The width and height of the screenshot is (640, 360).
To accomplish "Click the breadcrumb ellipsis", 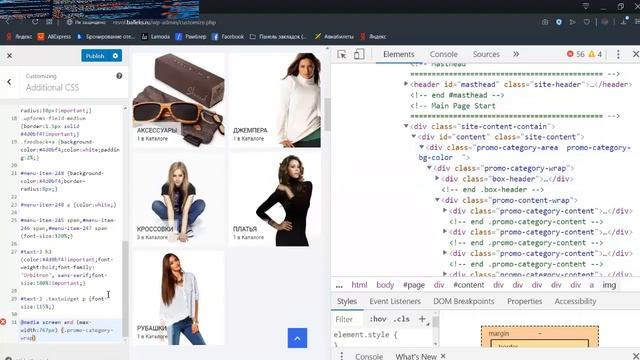I will pos(339,285).
